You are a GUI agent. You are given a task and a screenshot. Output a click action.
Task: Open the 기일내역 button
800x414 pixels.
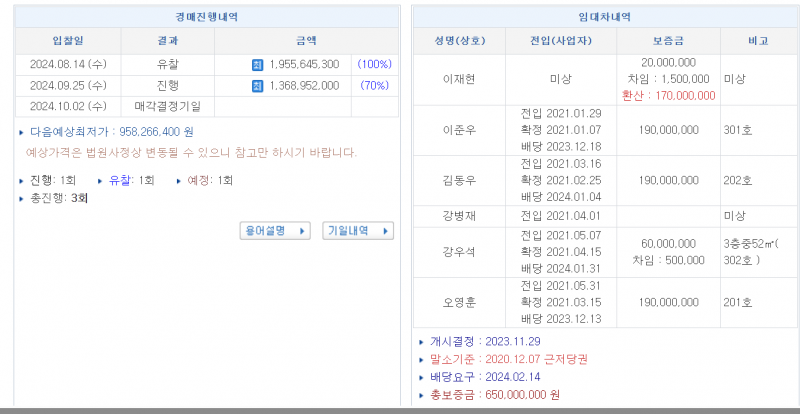tap(357, 230)
